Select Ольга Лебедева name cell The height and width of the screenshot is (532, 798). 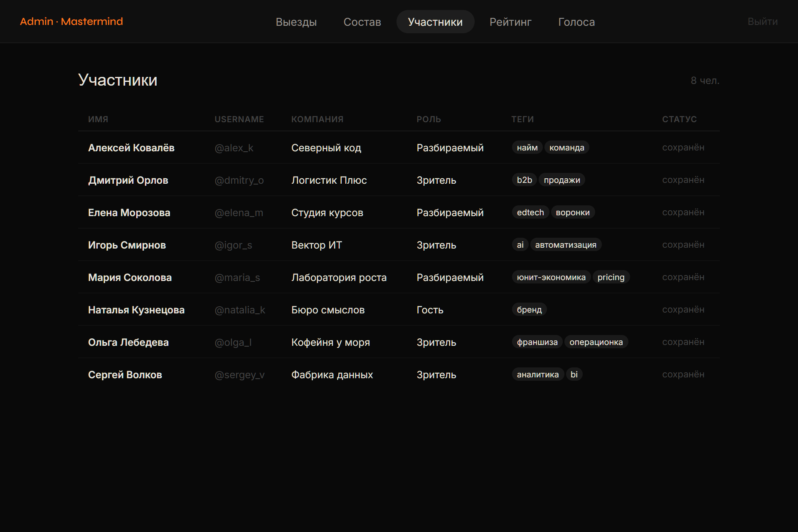coord(128,342)
